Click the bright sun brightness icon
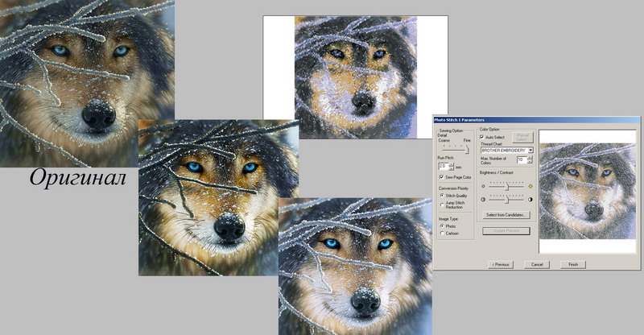644x335 pixels. (x=531, y=185)
